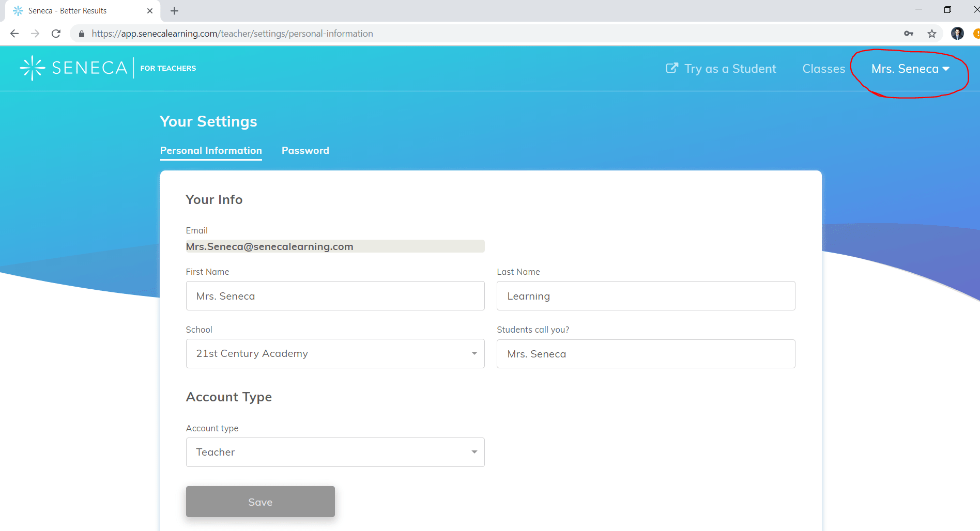Viewport: 980px width, 531px height.
Task: Open saved passwords via the key icon
Action: (x=909, y=33)
